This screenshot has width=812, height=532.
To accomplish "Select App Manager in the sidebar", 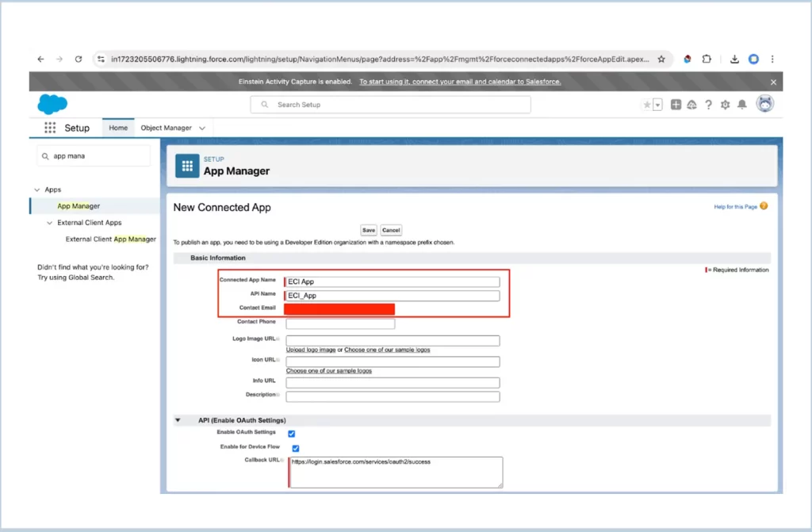I will coord(79,206).
